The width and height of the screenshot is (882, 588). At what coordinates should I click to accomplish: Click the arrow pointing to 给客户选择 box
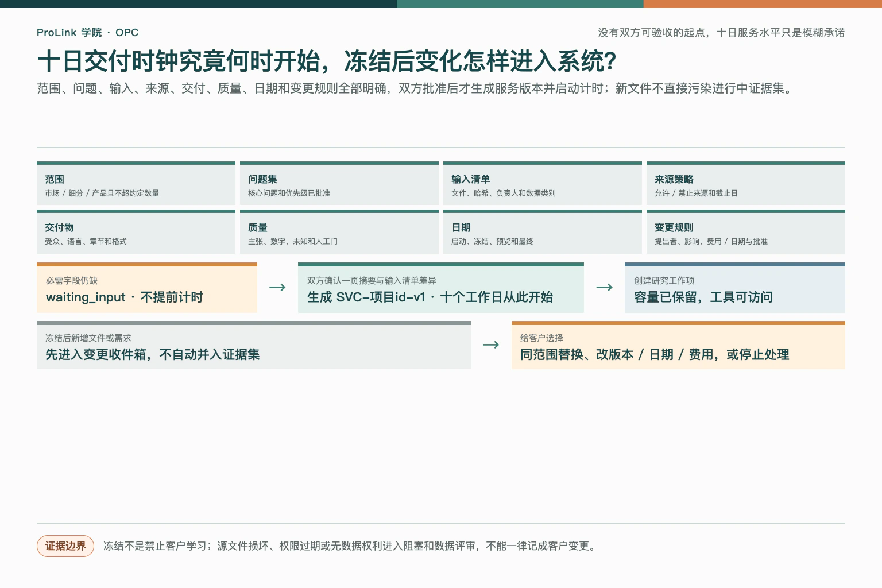(491, 345)
